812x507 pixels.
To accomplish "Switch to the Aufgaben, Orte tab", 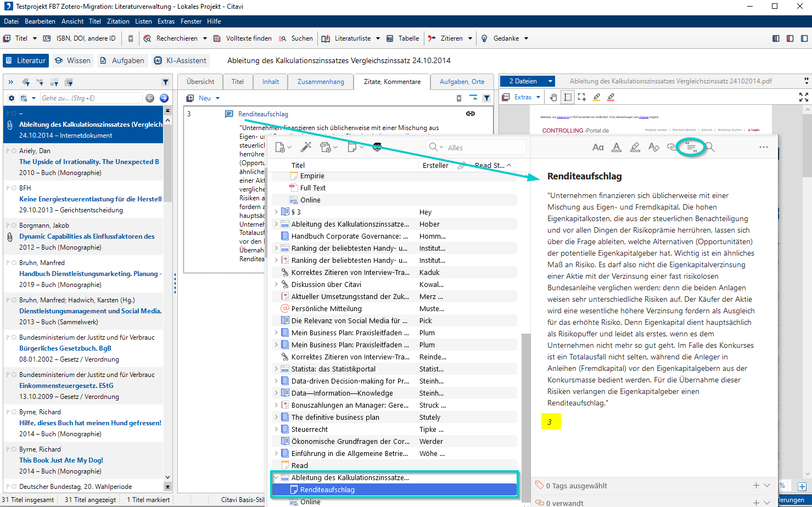I will 462,82.
